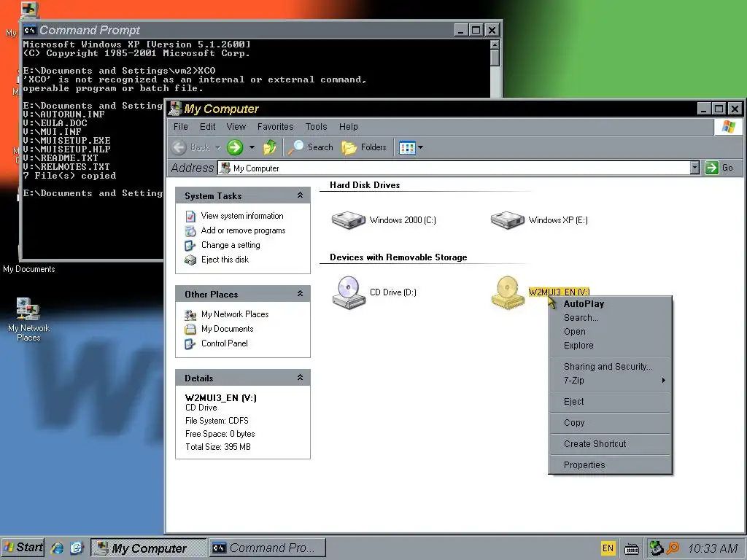Image resolution: width=747 pixels, height=560 pixels.
Task: Open the Views dropdown arrow
Action: [421, 147]
